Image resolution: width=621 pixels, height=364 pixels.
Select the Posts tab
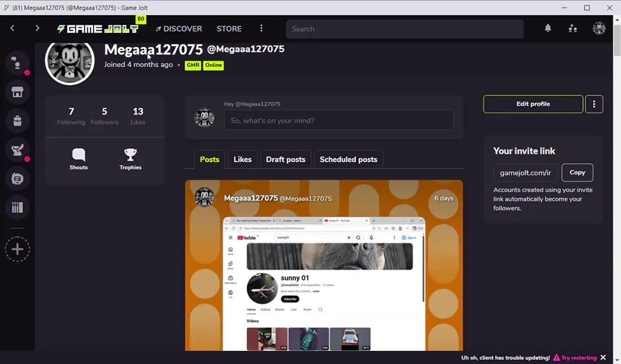pyautogui.click(x=210, y=159)
